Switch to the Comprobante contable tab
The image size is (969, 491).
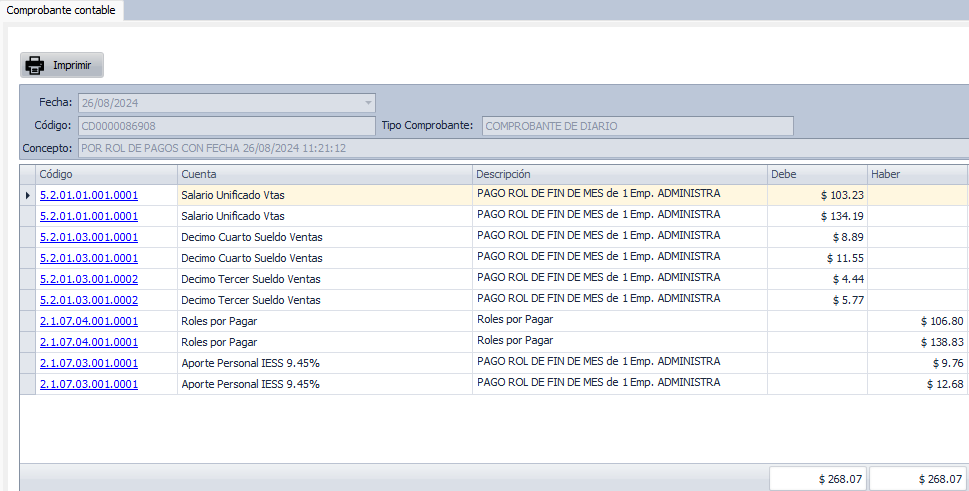61,10
